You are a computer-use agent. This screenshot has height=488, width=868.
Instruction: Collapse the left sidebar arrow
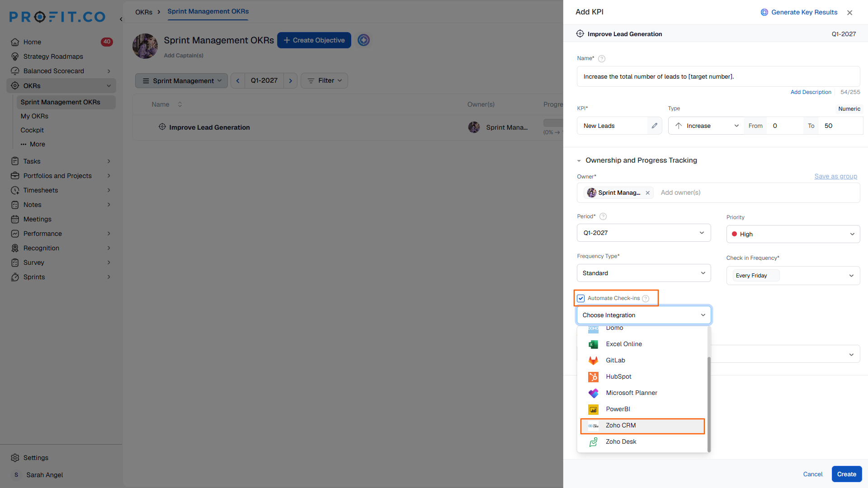pyautogui.click(x=121, y=19)
